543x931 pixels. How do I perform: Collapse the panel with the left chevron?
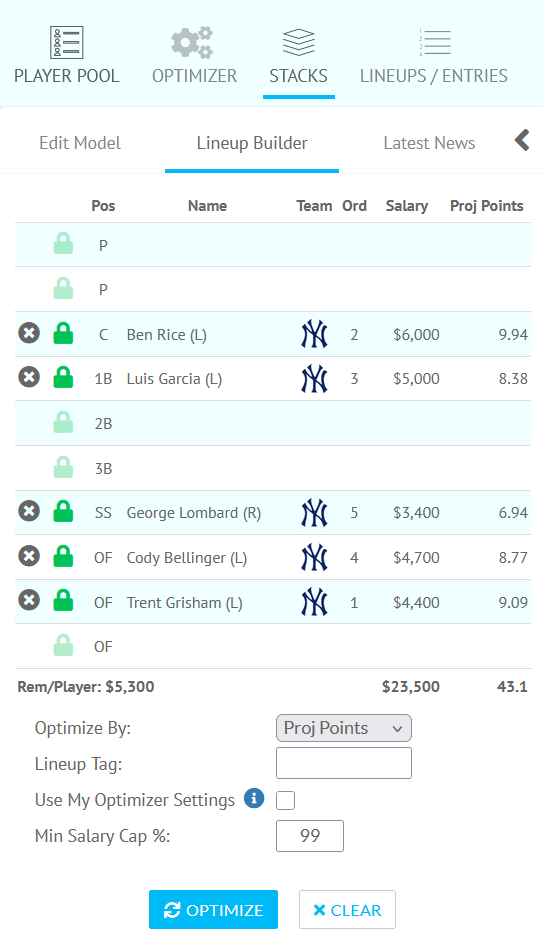coord(522,141)
